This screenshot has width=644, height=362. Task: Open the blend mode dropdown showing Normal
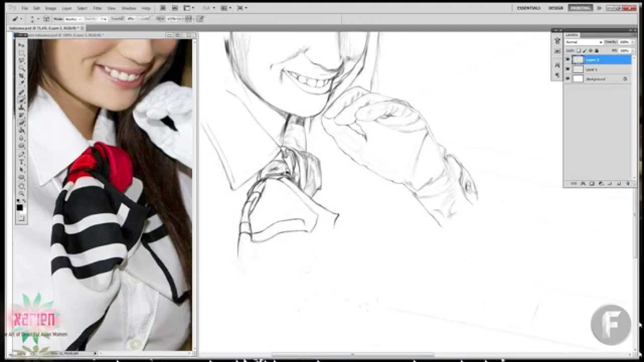pos(584,42)
